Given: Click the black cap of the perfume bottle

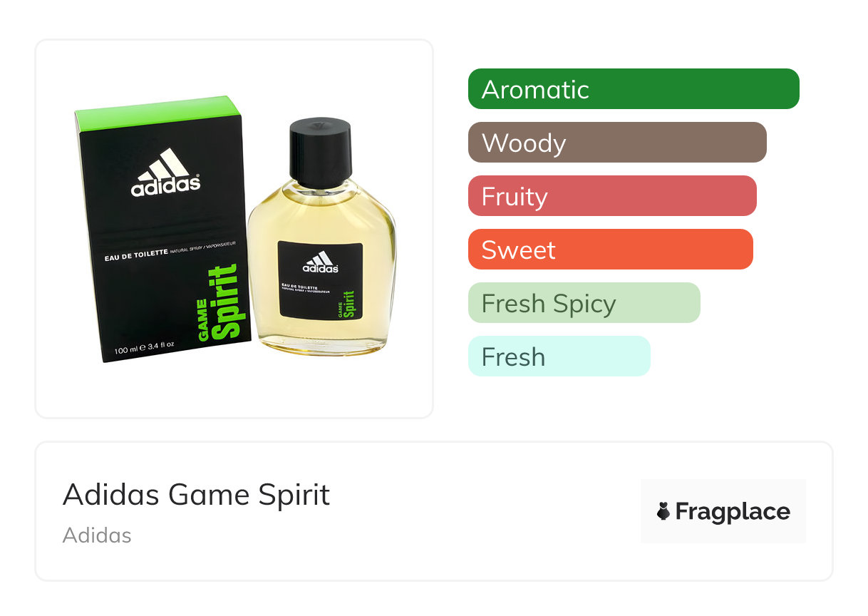Looking at the screenshot, I should pyautogui.click(x=320, y=153).
